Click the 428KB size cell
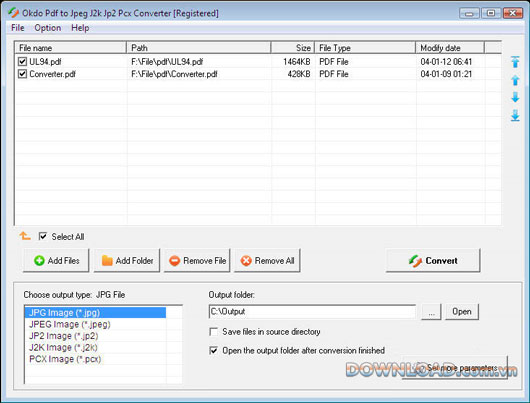Viewport: 530px width, 403px height. (299, 74)
